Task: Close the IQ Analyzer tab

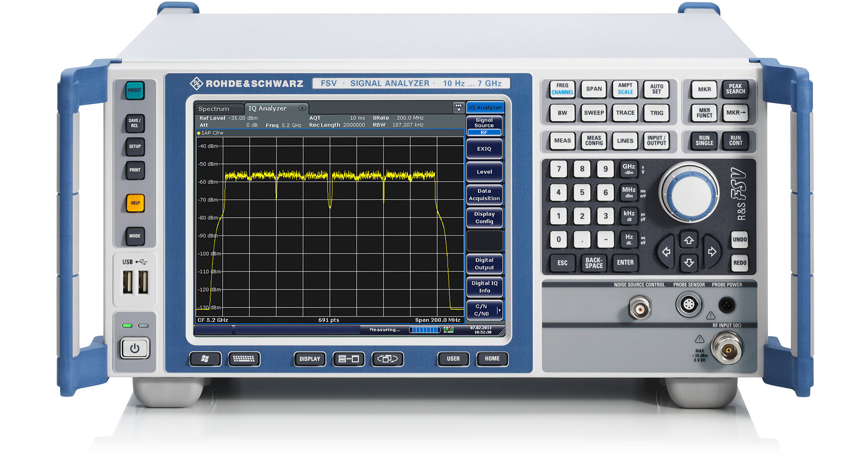Action: click(301, 108)
